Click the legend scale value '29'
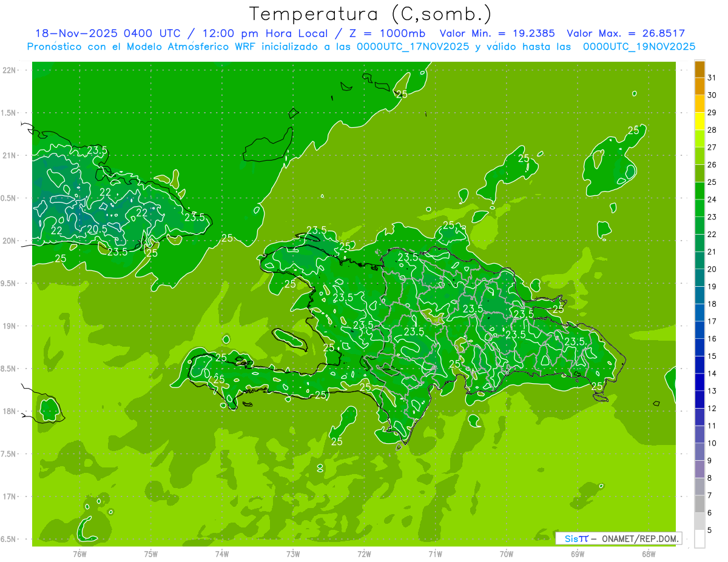This screenshot has width=728, height=562. (x=712, y=112)
